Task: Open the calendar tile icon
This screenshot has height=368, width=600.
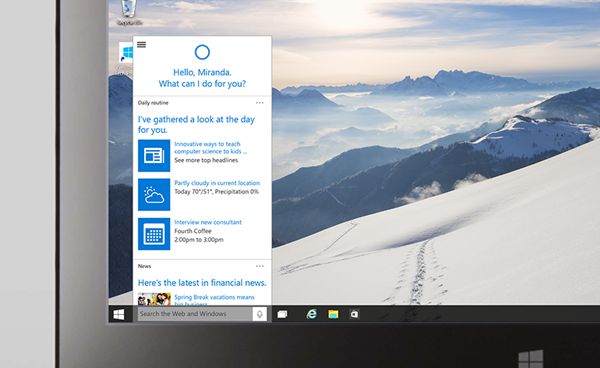Action: tap(154, 234)
